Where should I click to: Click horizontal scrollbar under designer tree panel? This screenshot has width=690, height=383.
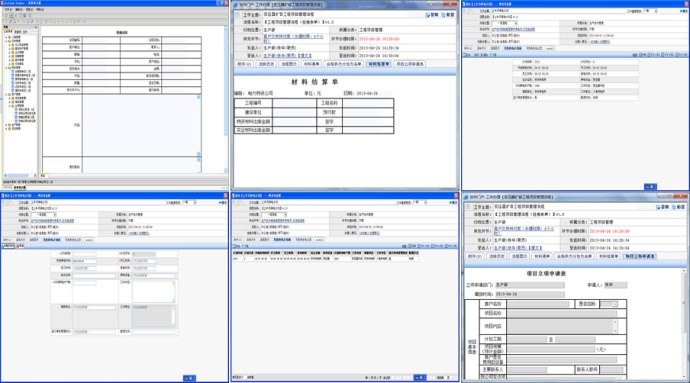19,176
